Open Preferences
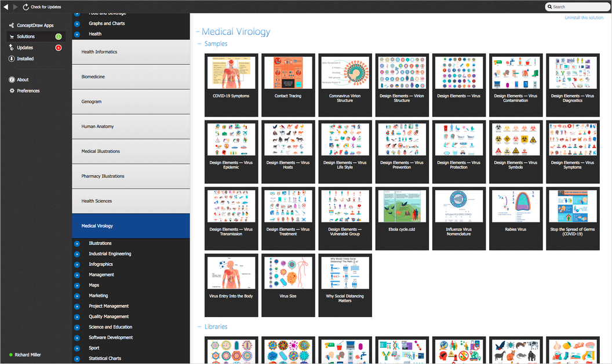The height and width of the screenshot is (364, 612). [28, 90]
